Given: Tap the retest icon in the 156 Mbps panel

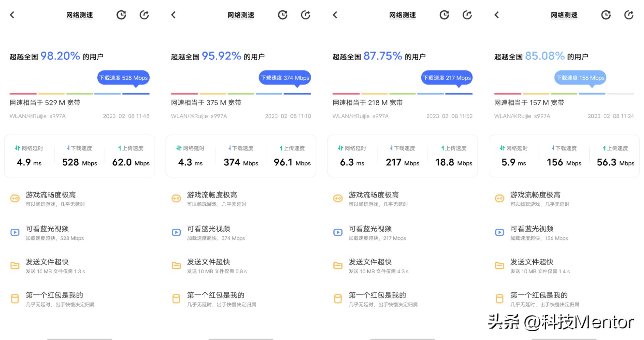Looking at the screenshot, I should [x=629, y=15].
